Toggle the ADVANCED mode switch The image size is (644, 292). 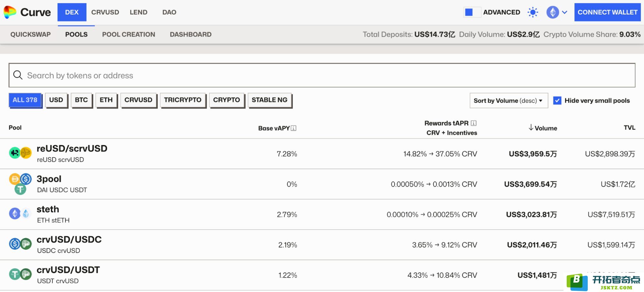(472, 12)
